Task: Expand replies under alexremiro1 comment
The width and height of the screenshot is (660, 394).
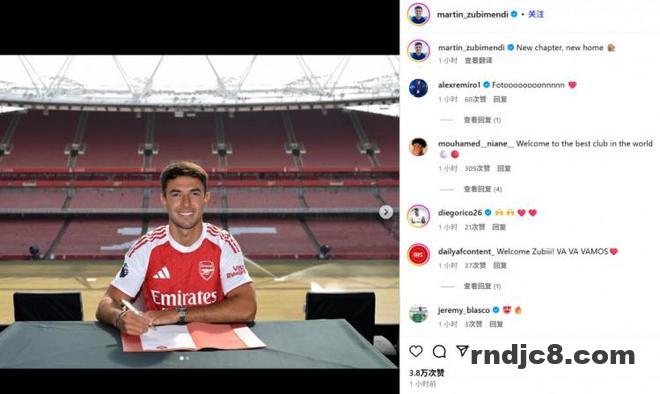Action: tap(482, 120)
